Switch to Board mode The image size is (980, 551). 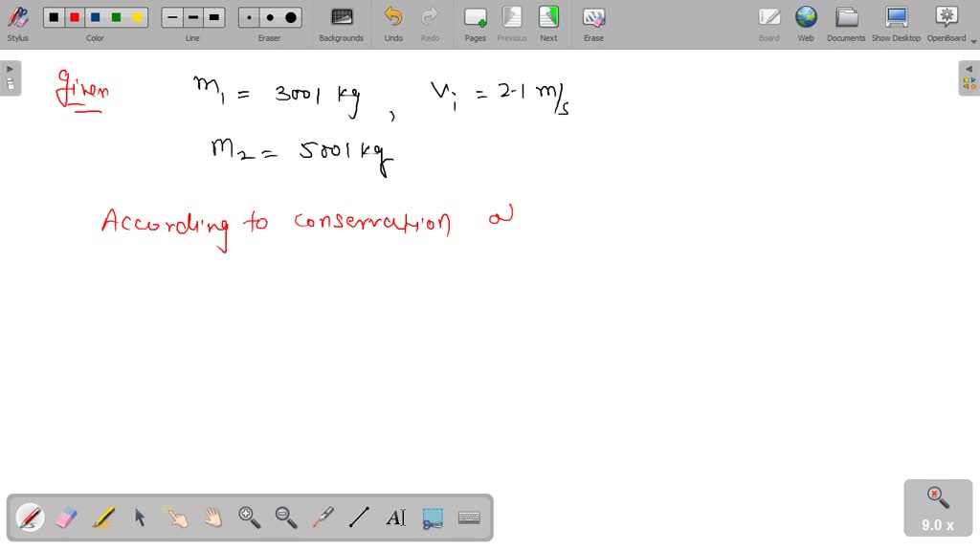pos(768,24)
